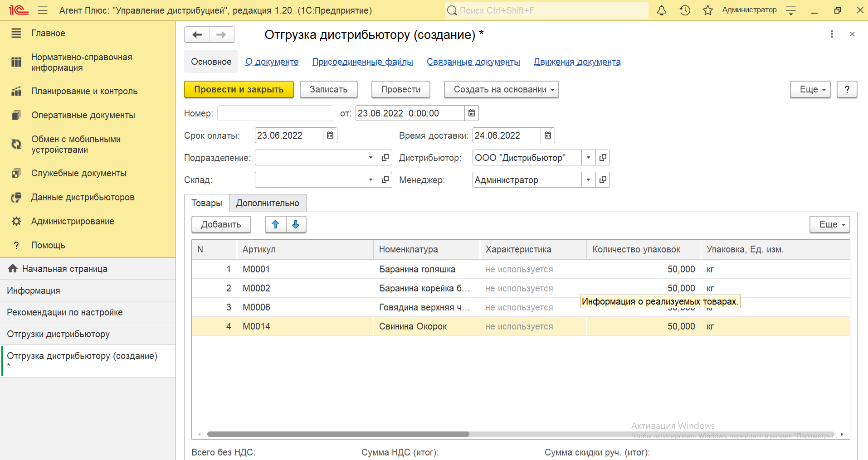Click the help question mark button

pos(847,89)
